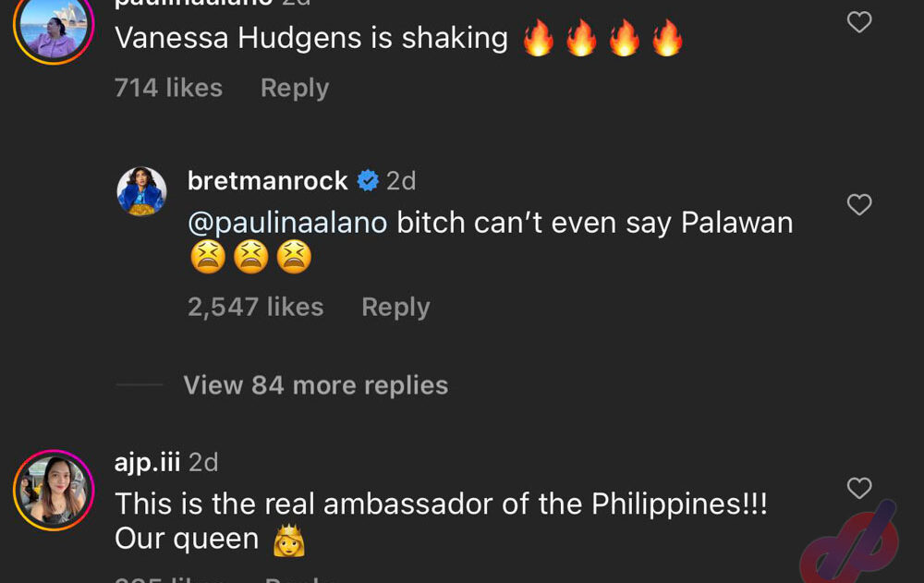Image resolution: width=924 pixels, height=583 pixels.
Task: Open the bretmanrock username link
Action: (x=268, y=180)
